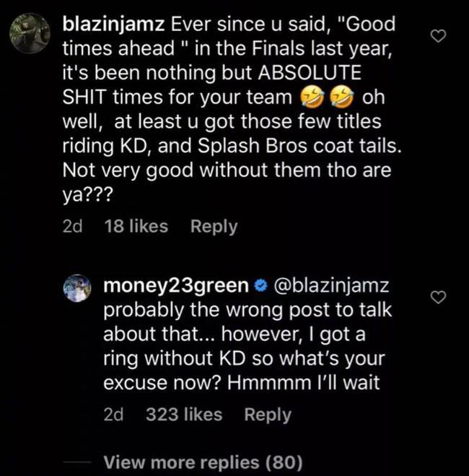
Task: Click the 2d timestamp under blazinjamz's comment
Action: [x=73, y=226]
